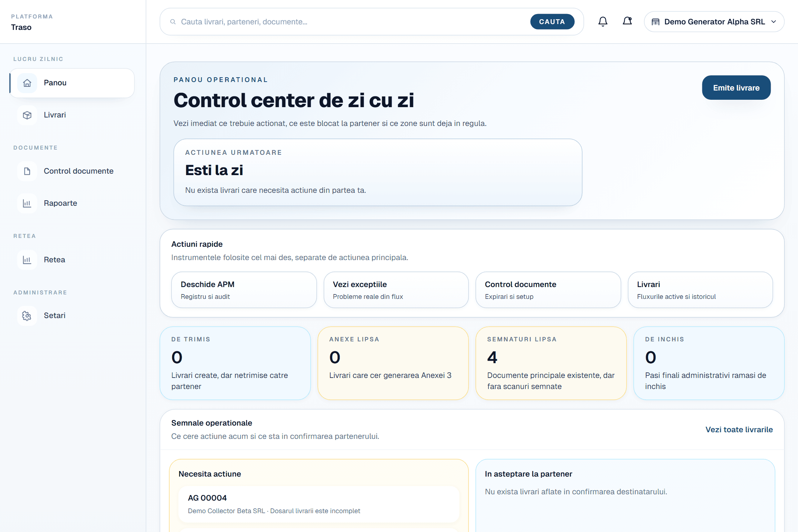Select the Retea network icon
The height and width of the screenshot is (532, 798).
coord(27,260)
